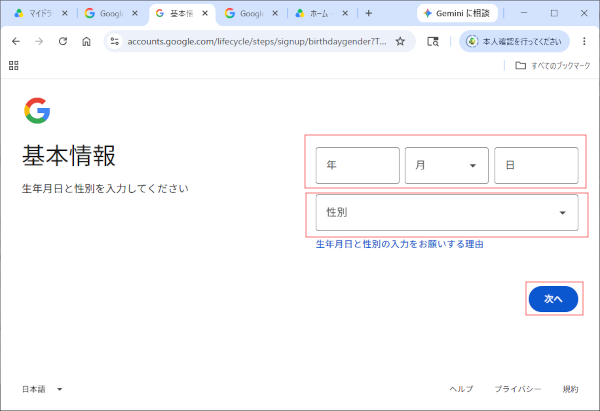The image size is (600, 411).
Task: Close the first Google tab
Action: (x=135, y=13)
